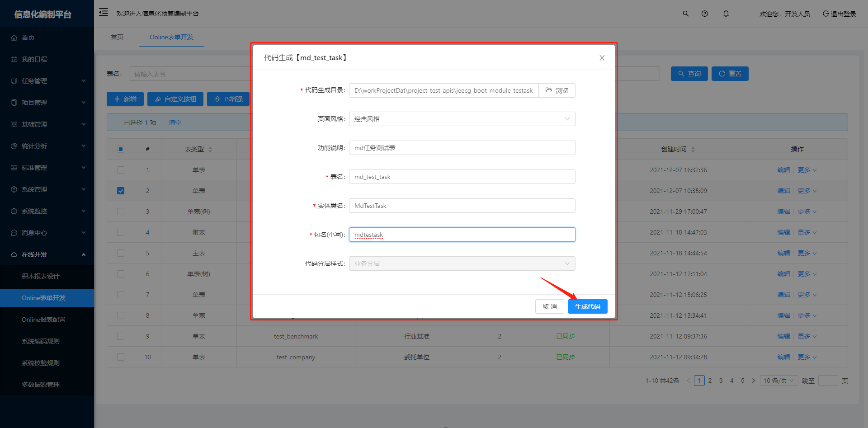Click the 生成代码 button

(588, 306)
